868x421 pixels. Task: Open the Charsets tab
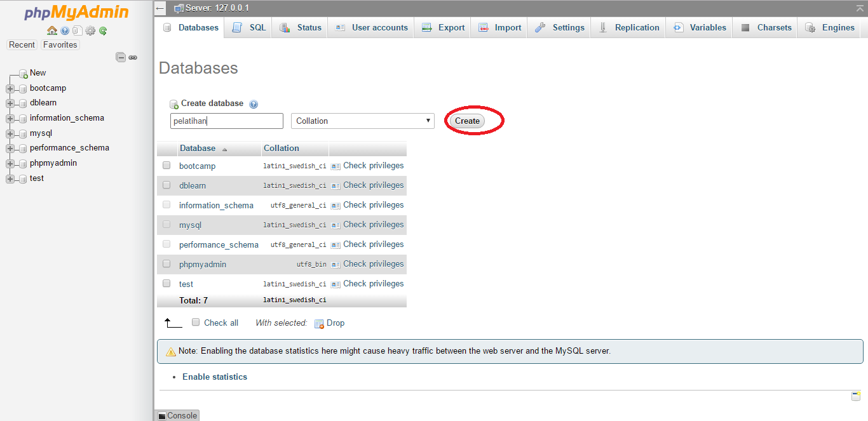click(x=765, y=27)
